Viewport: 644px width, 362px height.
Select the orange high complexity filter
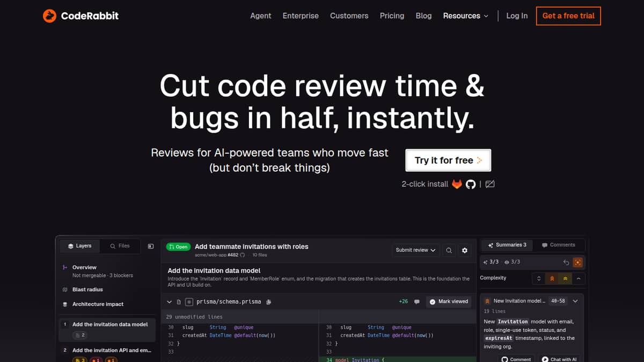click(552, 278)
